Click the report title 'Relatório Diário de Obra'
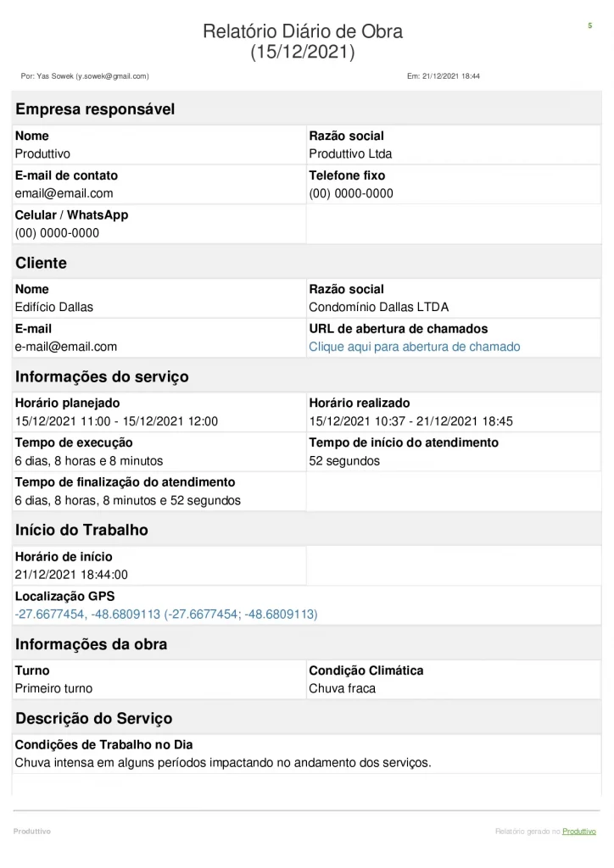Viewport: 614px width, 868px height. tap(303, 32)
